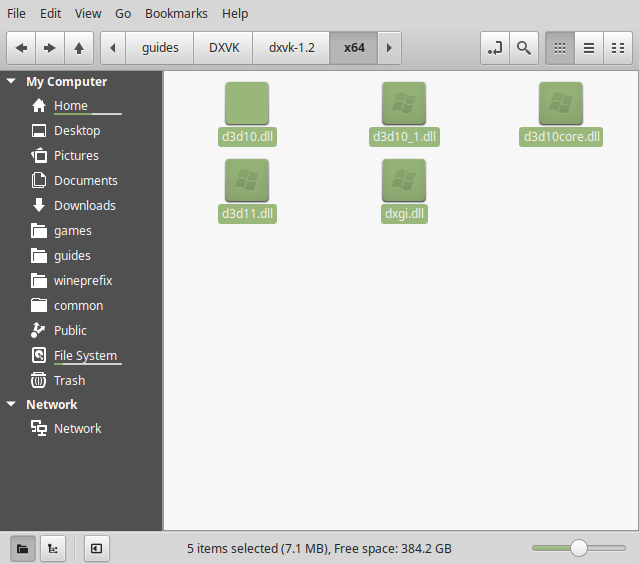Switch to compact view
The height and width of the screenshot is (564, 639).
pos(618,48)
